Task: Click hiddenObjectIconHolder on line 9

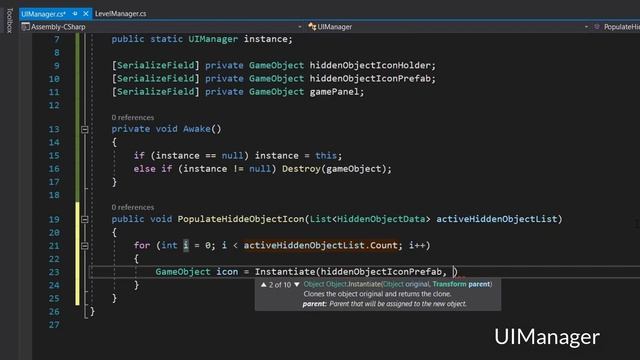Action: [x=370, y=65]
